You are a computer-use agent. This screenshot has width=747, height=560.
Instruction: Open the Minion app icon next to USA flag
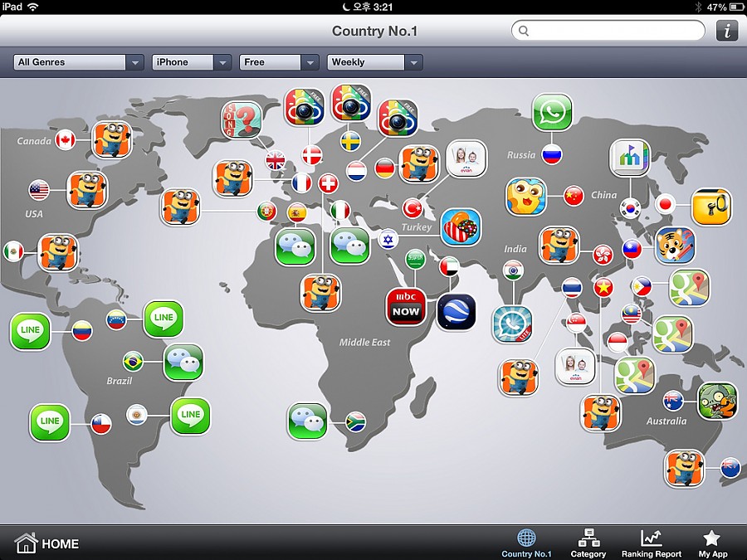pyautogui.click(x=86, y=190)
